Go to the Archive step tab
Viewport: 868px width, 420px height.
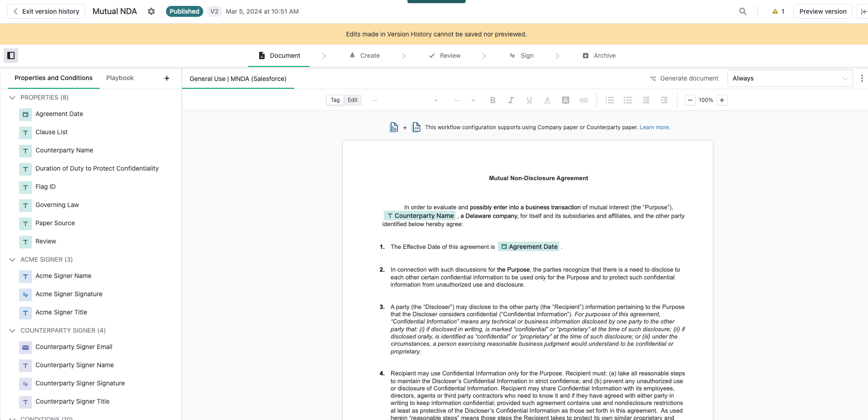(599, 56)
